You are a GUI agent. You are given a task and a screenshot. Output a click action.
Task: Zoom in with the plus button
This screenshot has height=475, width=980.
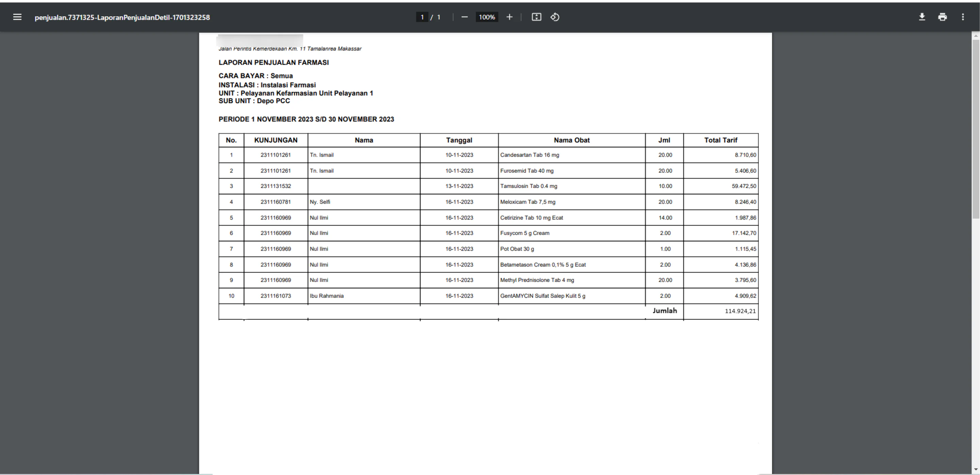click(x=509, y=17)
